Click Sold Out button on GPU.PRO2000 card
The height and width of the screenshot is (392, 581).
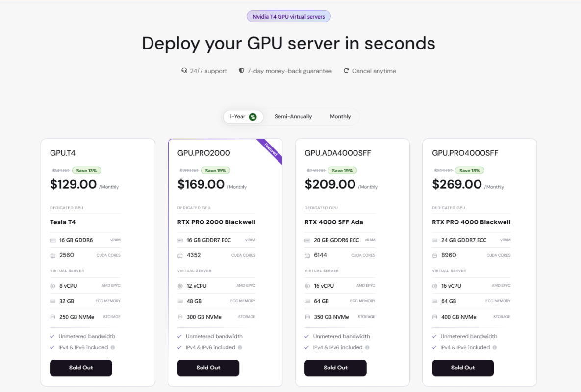point(208,368)
